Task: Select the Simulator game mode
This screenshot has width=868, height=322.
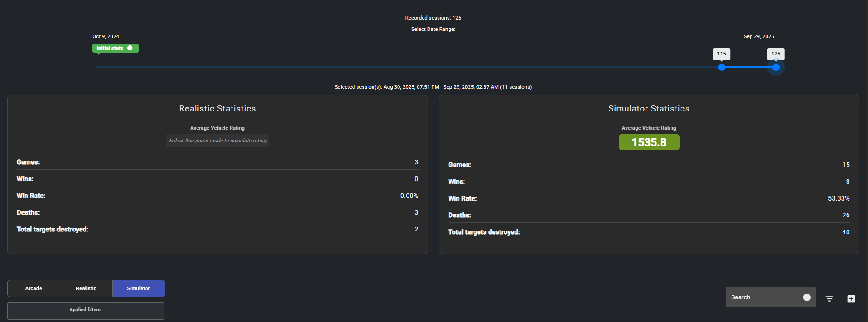Action: click(138, 288)
